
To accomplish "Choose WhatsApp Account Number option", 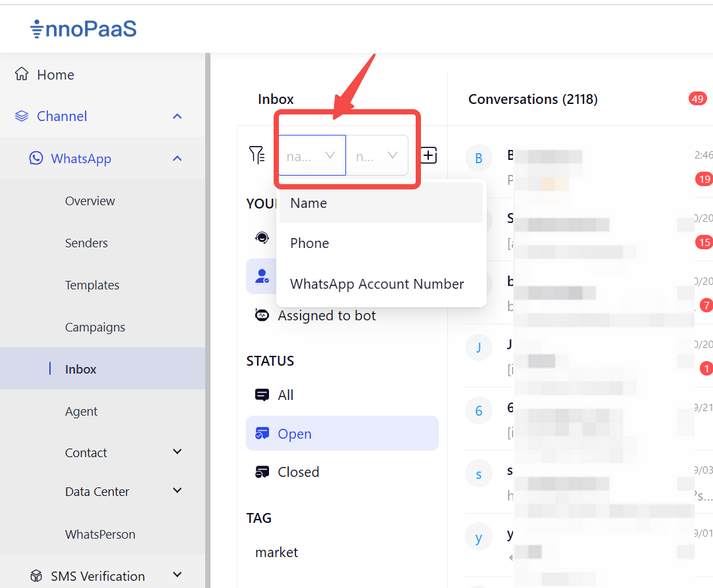I will (377, 284).
